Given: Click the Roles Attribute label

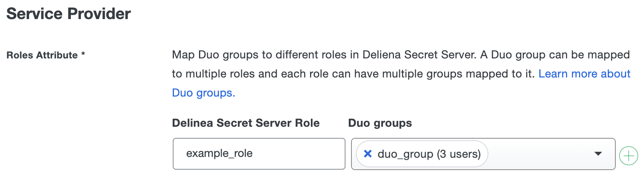Looking at the screenshot, I should click(x=42, y=55).
